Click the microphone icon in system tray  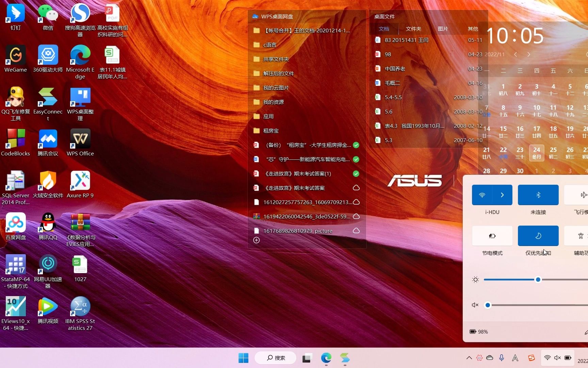pyautogui.click(x=502, y=358)
